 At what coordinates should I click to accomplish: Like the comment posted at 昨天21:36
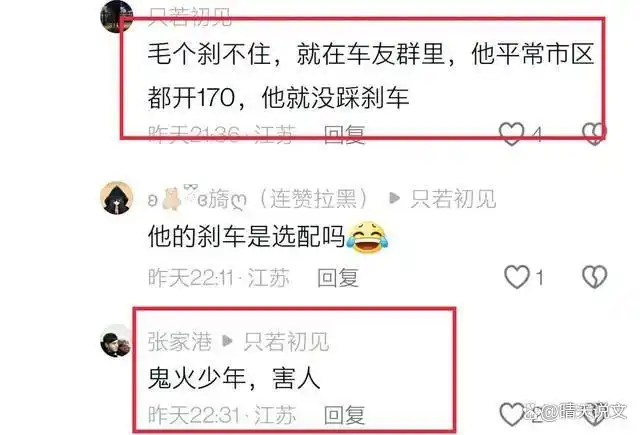(511, 133)
